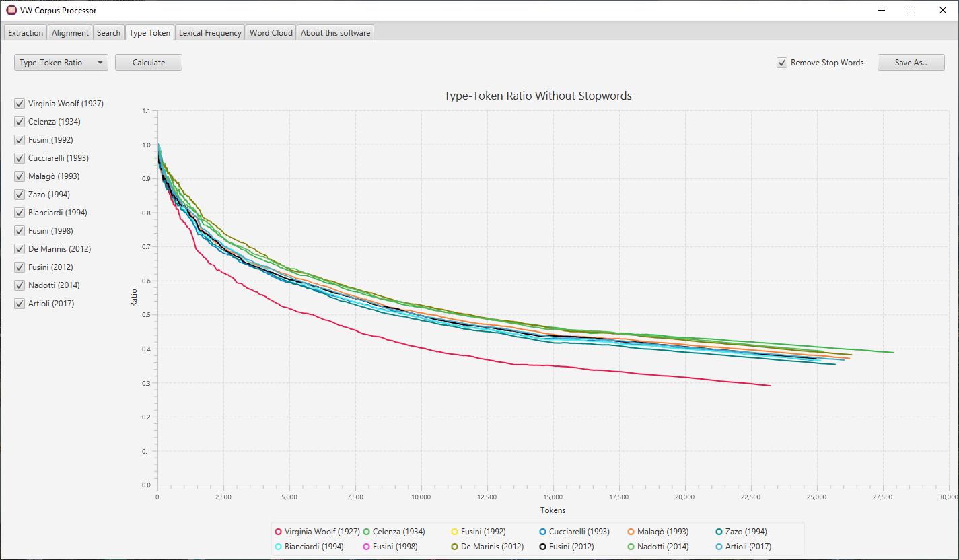Open the Lexical Frequency tab
959x560 pixels.
coord(210,33)
